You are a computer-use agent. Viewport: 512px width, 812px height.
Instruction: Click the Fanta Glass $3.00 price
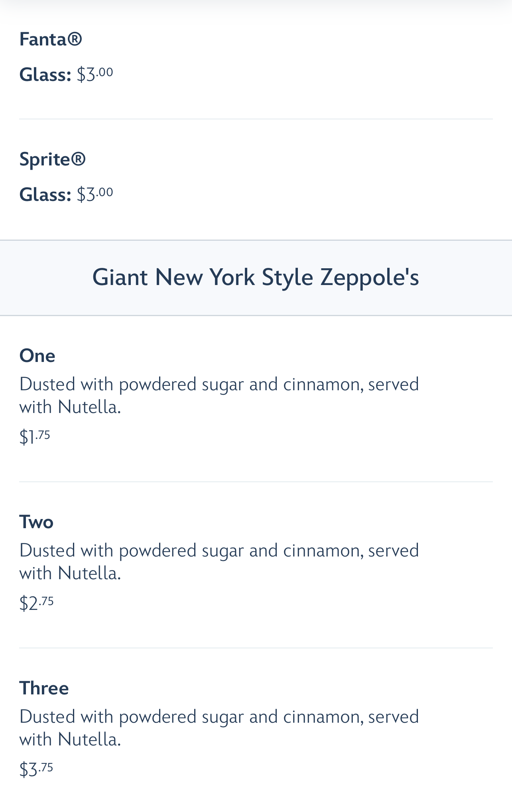[x=95, y=74]
